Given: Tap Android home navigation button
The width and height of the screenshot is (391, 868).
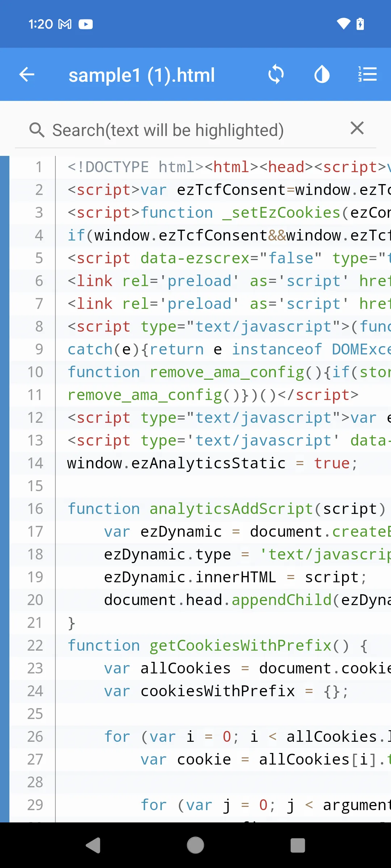Looking at the screenshot, I should 195,845.
